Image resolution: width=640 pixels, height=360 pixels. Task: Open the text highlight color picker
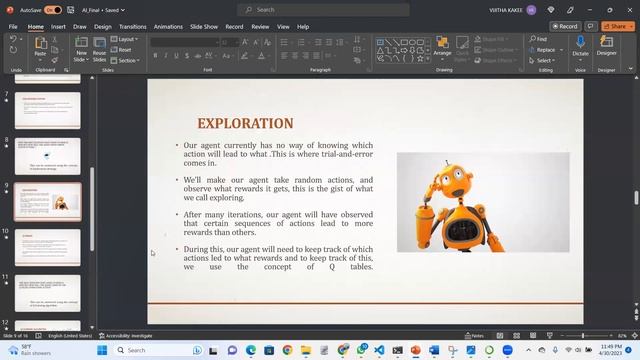(244, 56)
